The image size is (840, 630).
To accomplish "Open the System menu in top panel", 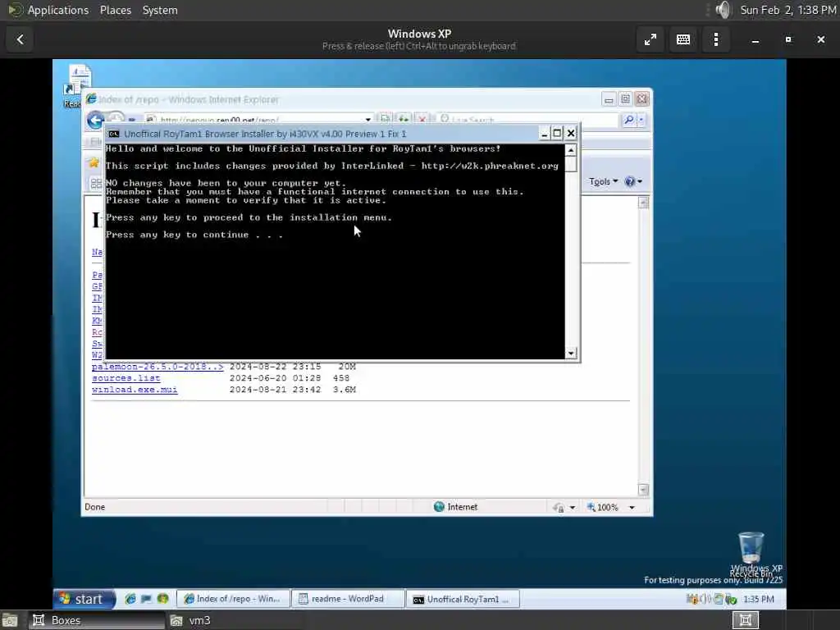I will (x=160, y=10).
